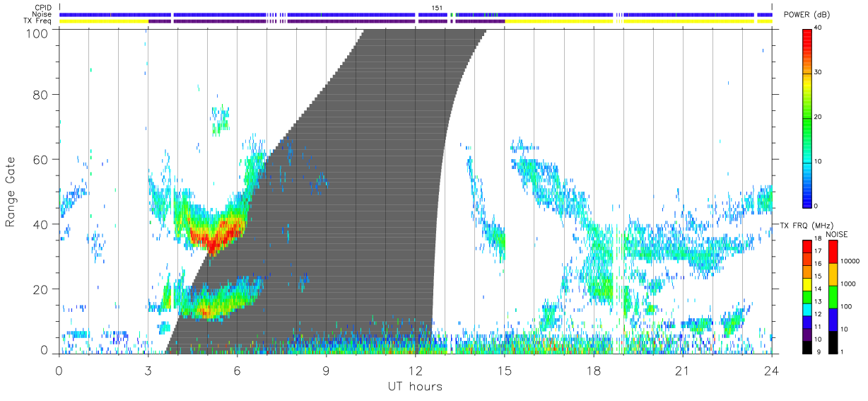
Task: Click the "1000" tick on the NOISE colorbar
Action: click(x=850, y=284)
